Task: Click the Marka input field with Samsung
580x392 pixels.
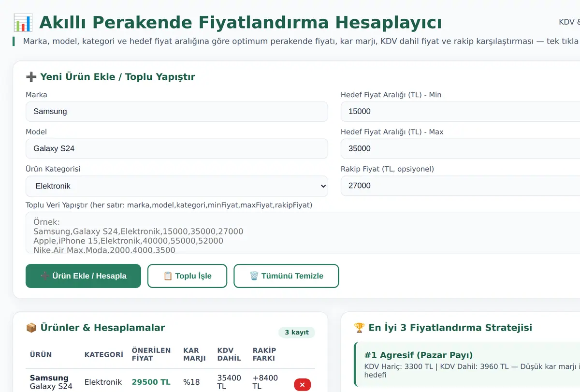Action: (177, 112)
